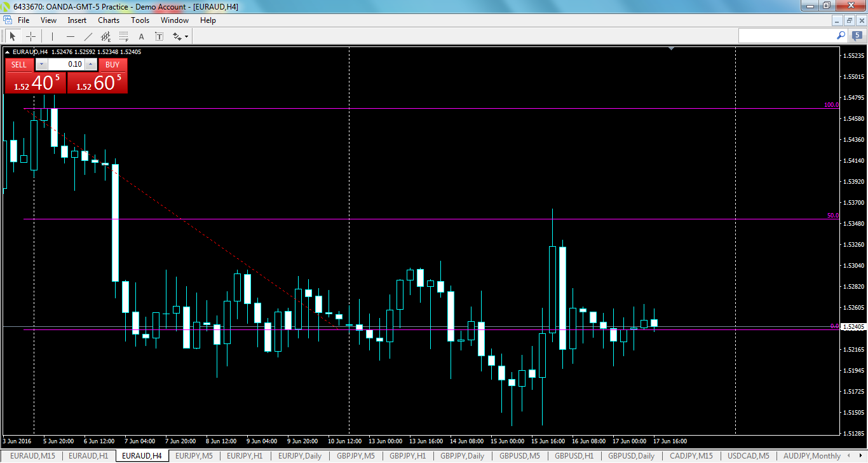Pick the Equidistant Channel tool
The width and height of the screenshot is (868, 463).
pos(105,36)
